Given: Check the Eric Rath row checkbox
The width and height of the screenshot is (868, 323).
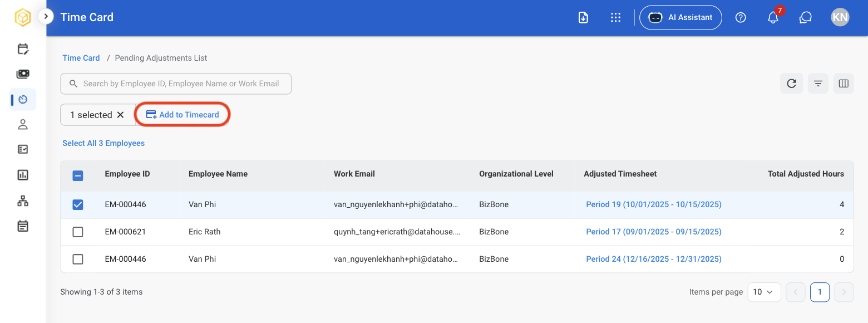Looking at the screenshot, I should point(78,232).
